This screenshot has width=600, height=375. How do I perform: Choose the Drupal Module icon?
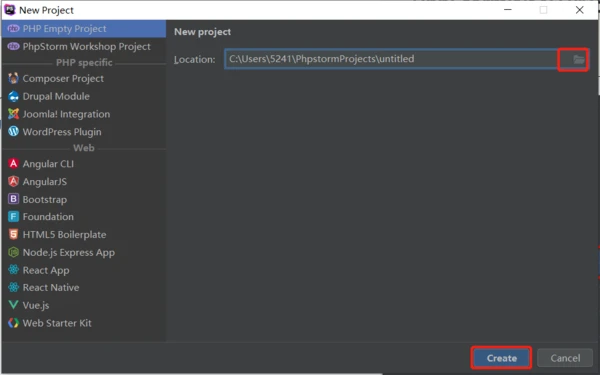click(13, 96)
